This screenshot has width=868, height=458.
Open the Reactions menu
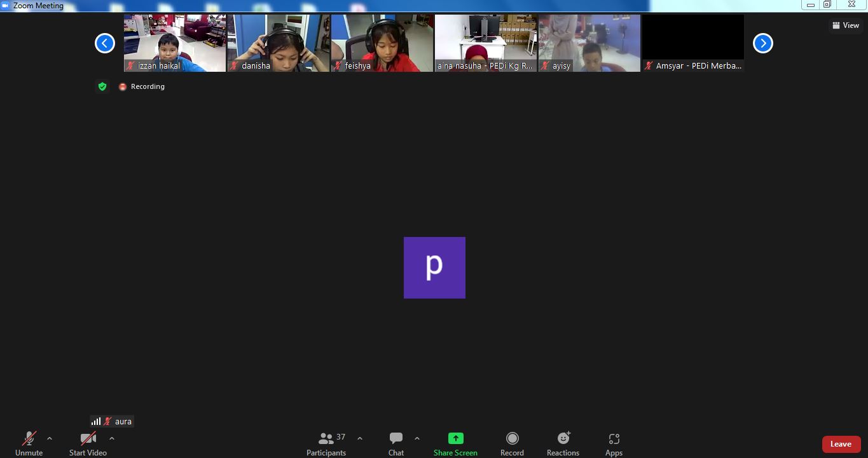563,443
